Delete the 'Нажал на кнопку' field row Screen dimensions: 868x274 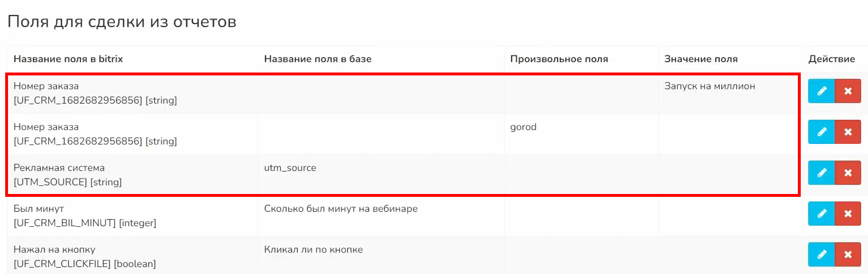pos(847,254)
